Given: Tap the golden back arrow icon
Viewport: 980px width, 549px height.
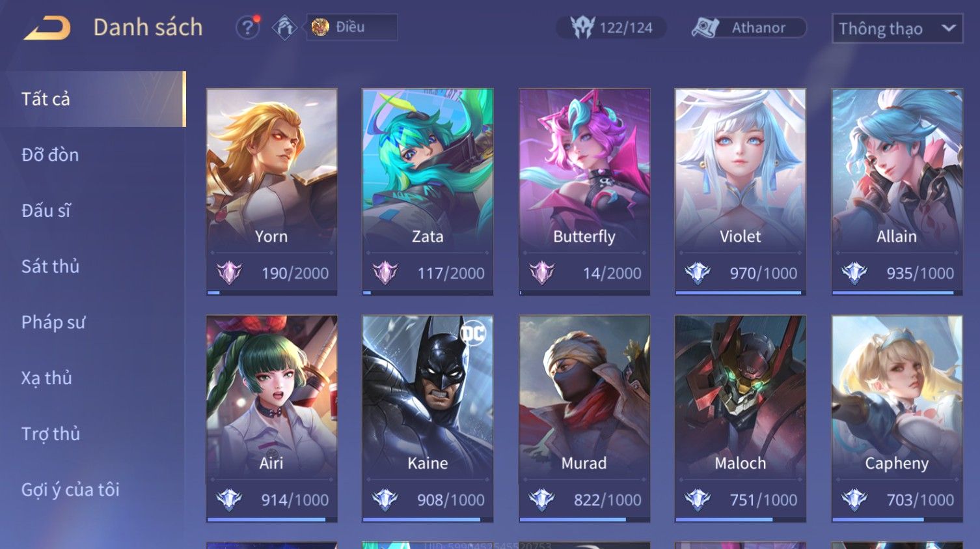Looking at the screenshot, I should tap(47, 28).
